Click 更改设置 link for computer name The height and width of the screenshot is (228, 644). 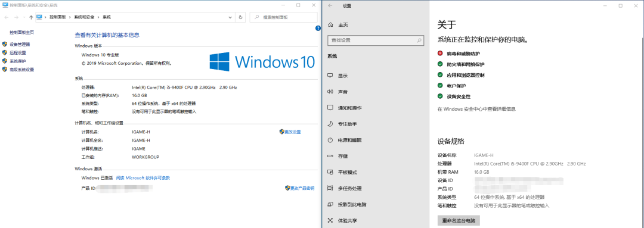(293, 132)
